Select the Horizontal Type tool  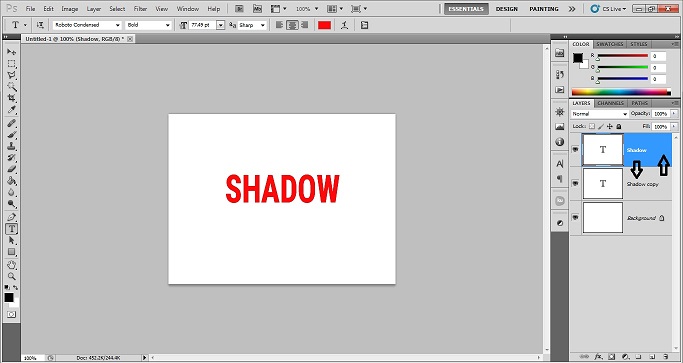(x=11, y=229)
